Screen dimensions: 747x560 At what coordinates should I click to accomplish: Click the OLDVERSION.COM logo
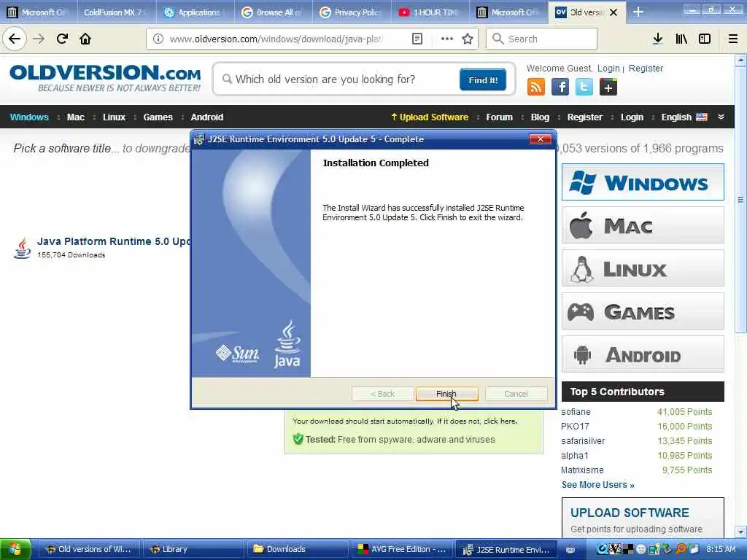click(105, 78)
